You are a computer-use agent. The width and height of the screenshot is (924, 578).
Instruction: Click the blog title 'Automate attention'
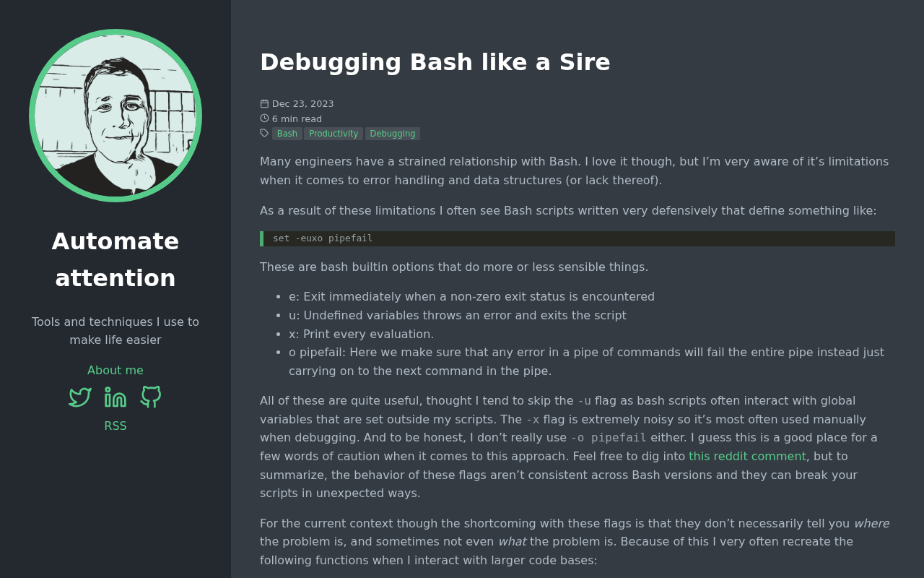pyautogui.click(x=115, y=258)
